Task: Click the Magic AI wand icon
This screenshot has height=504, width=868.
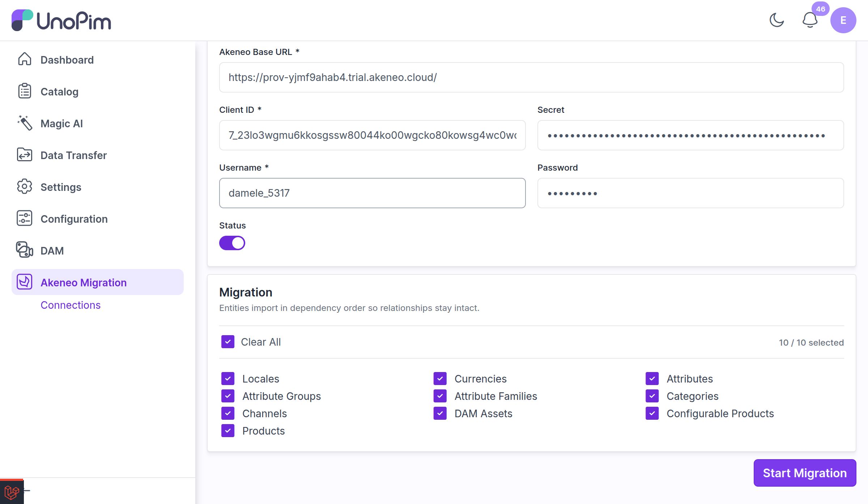Action: (25, 123)
